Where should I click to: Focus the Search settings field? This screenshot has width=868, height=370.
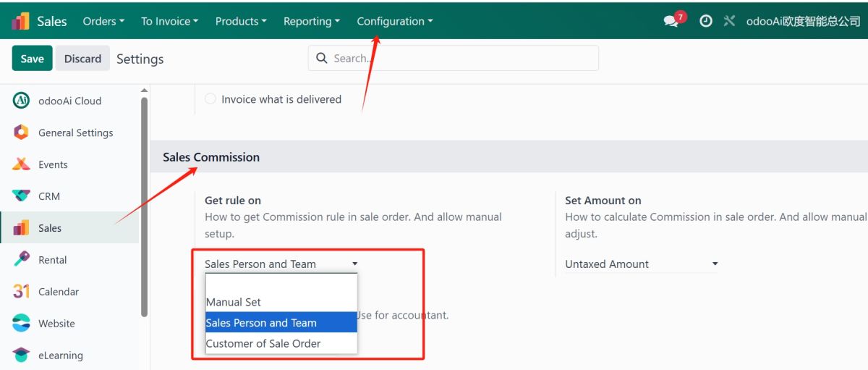[x=454, y=58]
